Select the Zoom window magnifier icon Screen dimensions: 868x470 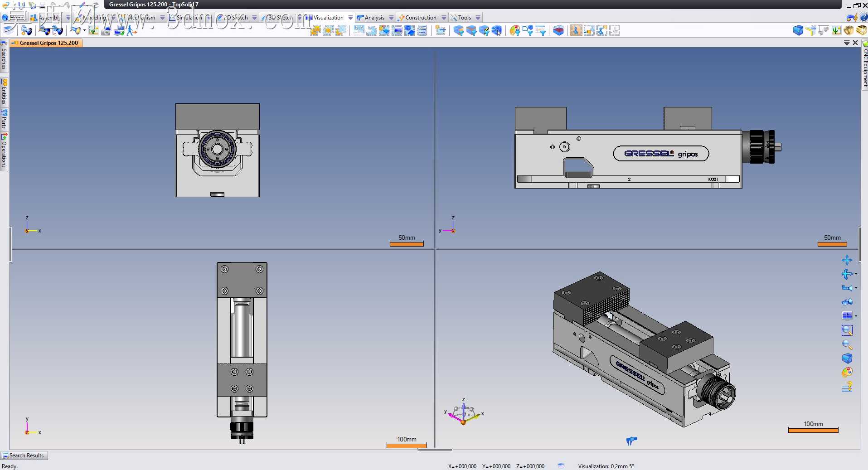coord(847,330)
